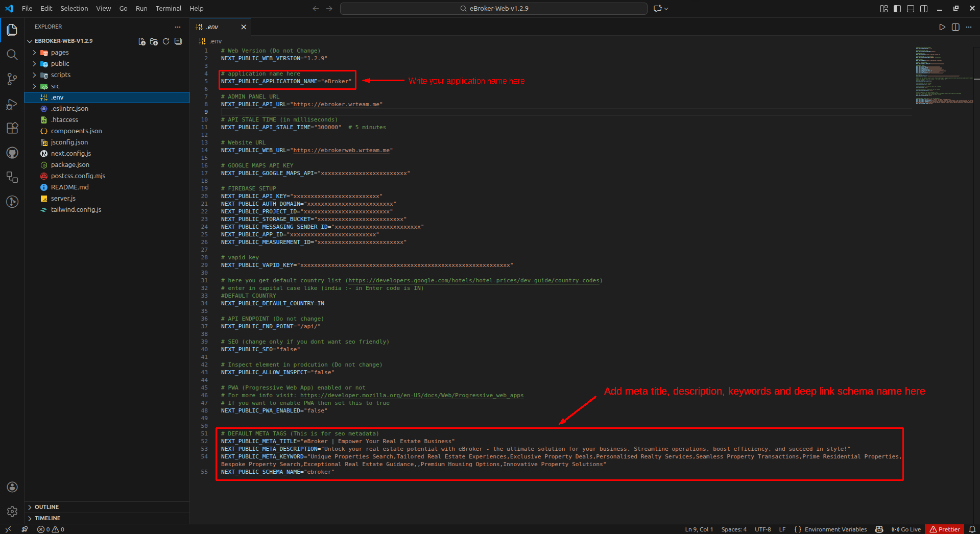Click Prettier status bar button
Image resolution: width=980 pixels, height=534 pixels.
pos(945,529)
